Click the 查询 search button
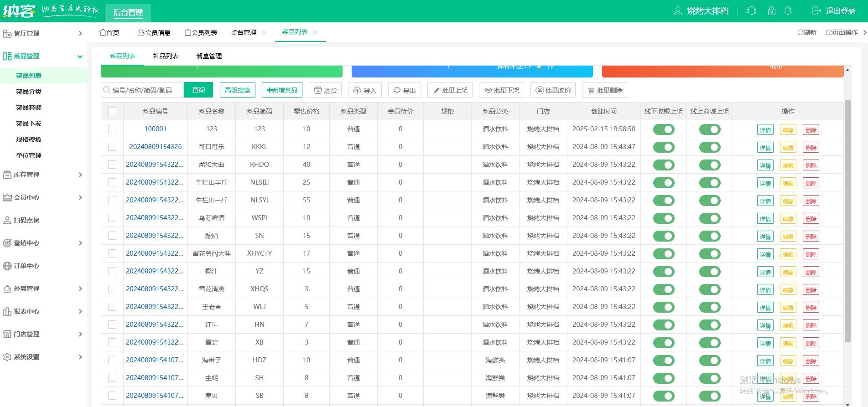The height and width of the screenshot is (407, 868). [x=198, y=90]
